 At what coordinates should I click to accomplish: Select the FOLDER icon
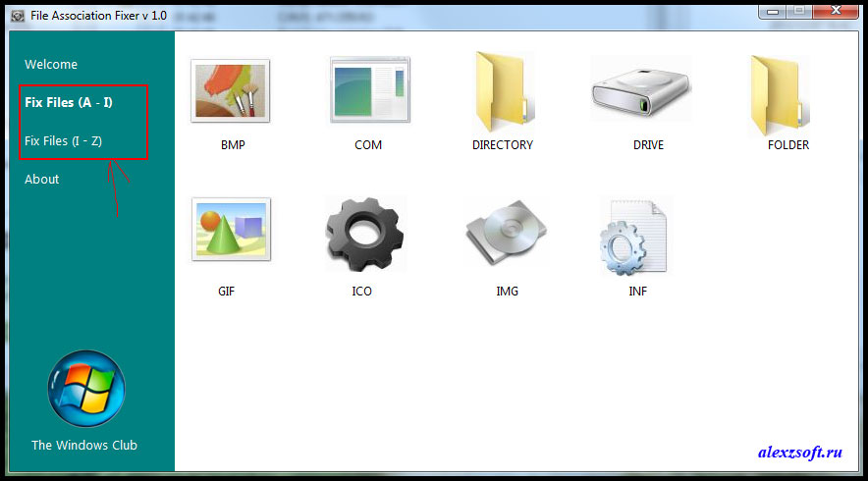780,95
